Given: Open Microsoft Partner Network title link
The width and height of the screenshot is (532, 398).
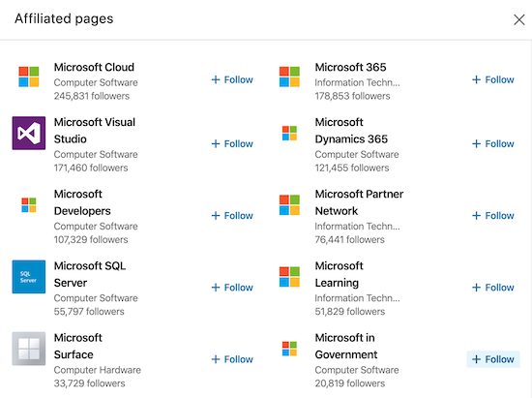Looking at the screenshot, I should pos(359,202).
